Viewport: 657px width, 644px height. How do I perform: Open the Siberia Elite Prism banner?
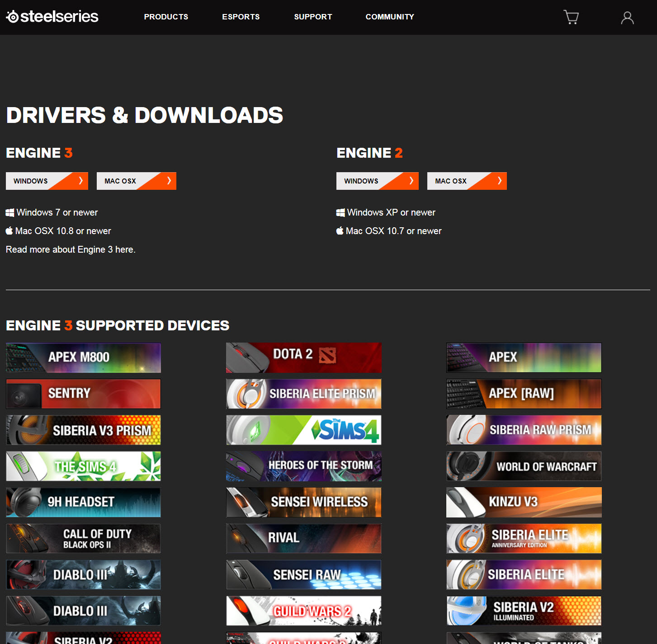(304, 394)
